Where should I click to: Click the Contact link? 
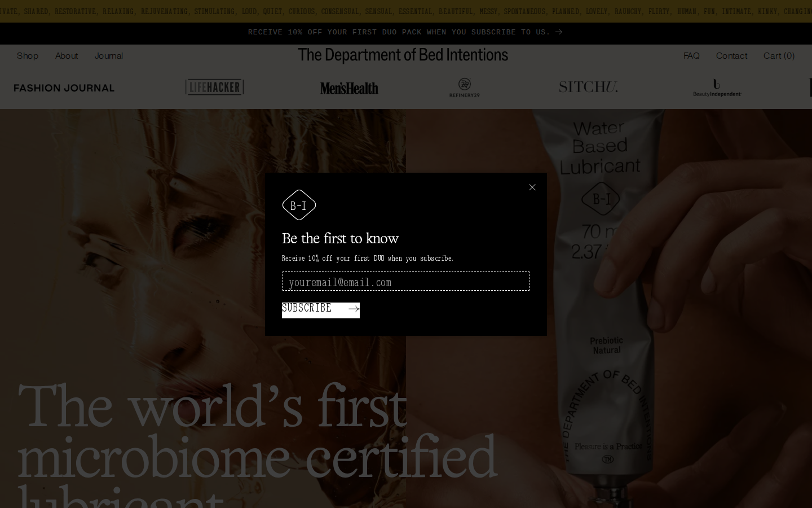click(x=731, y=55)
